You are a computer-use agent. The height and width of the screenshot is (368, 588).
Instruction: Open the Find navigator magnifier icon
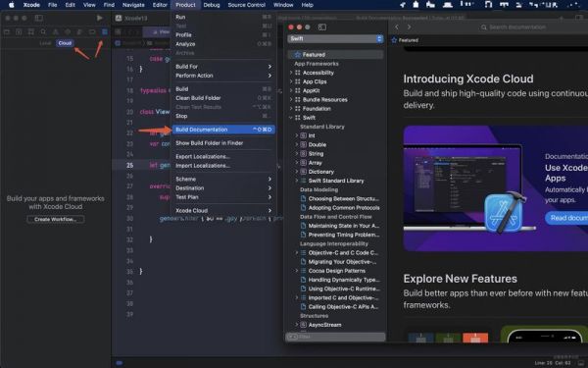point(43,32)
